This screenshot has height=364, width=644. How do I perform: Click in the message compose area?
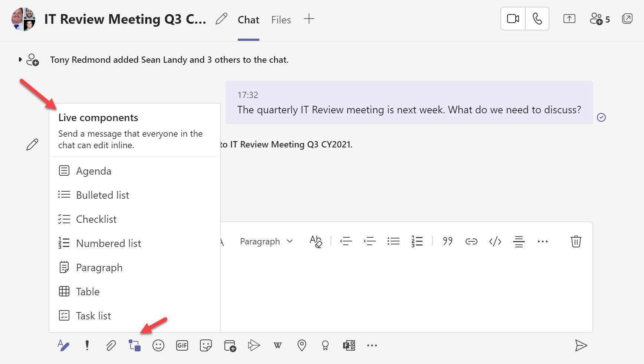[371, 290]
